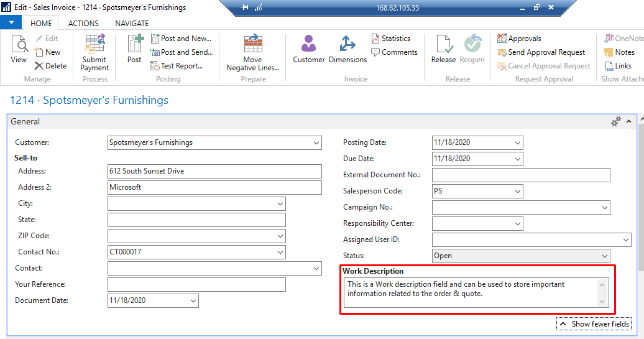This screenshot has height=339, width=644.
Task: Post the sales invoice
Action: tap(134, 49)
